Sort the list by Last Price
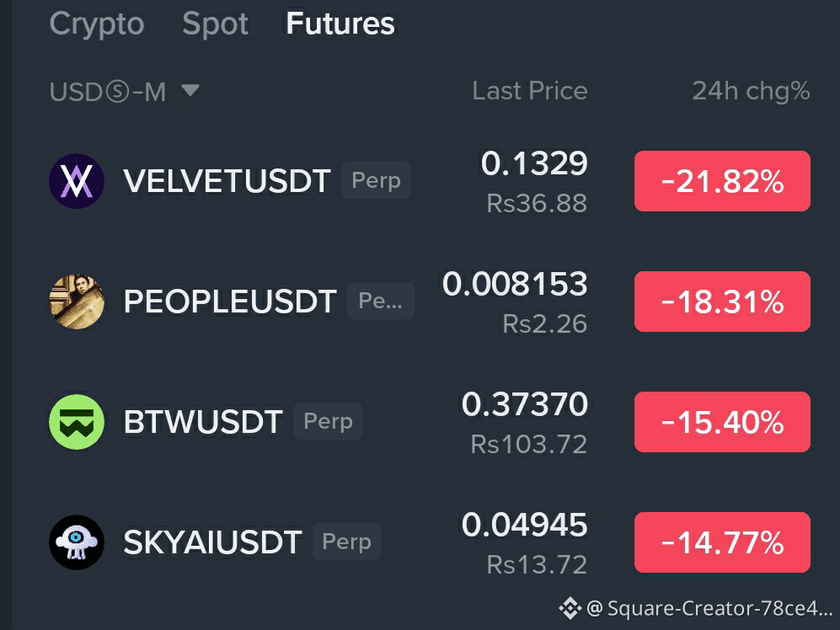The height and width of the screenshot is (630, 840). point(530,90)
